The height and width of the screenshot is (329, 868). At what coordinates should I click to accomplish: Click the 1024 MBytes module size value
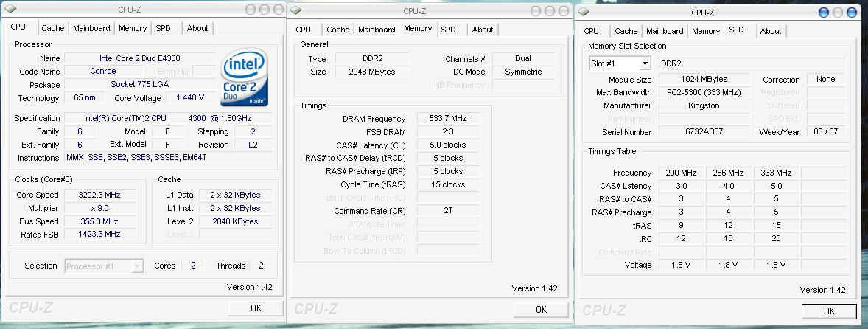(x=704, y=79)
